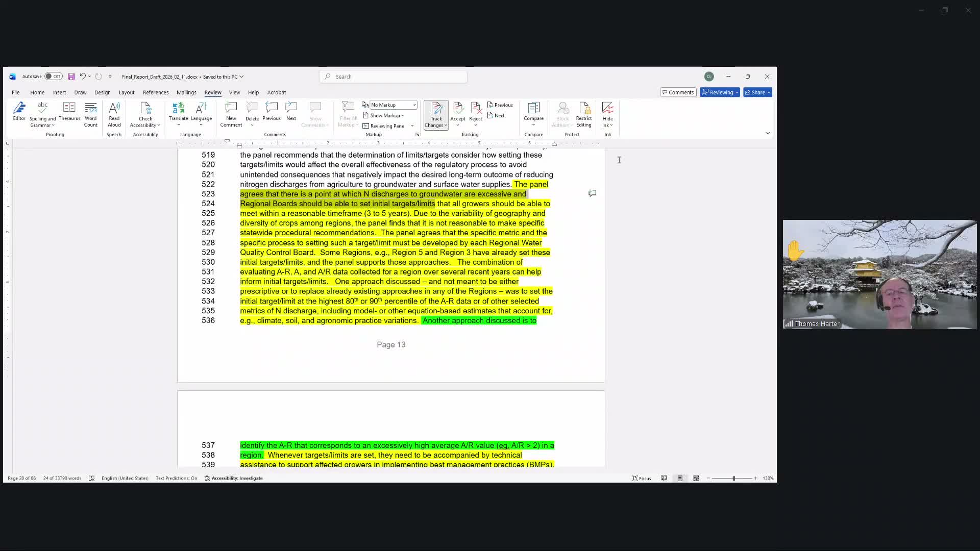Open the Editor proofing tool
This screenshot has height=551, width=980.
coord(19,111)
